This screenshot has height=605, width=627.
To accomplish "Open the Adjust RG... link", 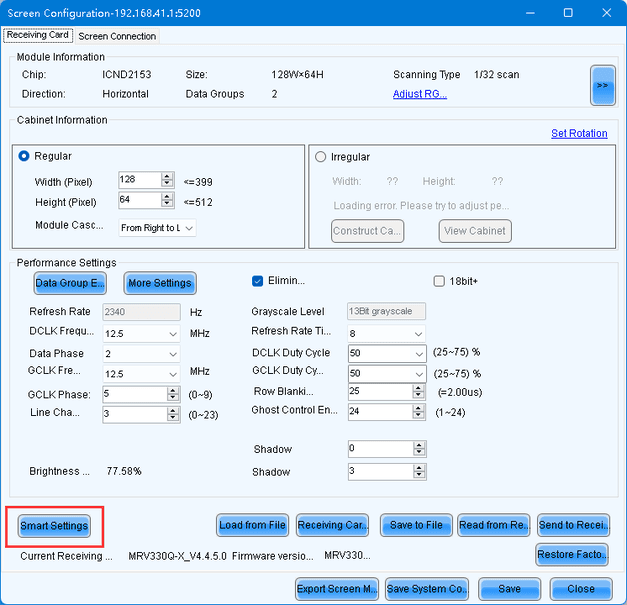I will [419, 94].
